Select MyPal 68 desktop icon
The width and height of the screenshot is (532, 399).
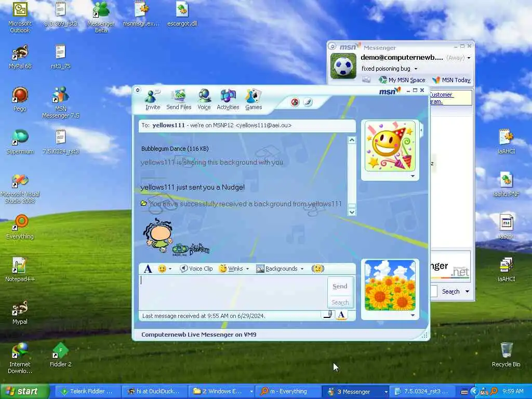click(20, 57)
